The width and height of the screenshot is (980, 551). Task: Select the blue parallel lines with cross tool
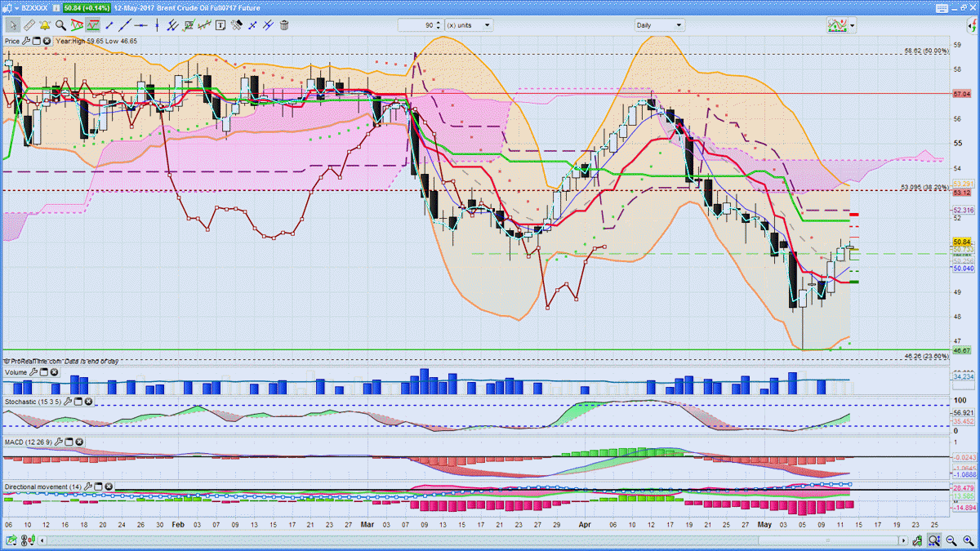coord(268,25)
